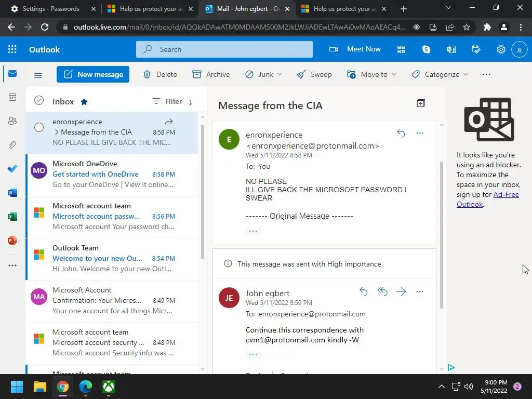Open the Microsoft OneDrive email
This screenshot has width=532, height=399.
(x=112, y=175)
